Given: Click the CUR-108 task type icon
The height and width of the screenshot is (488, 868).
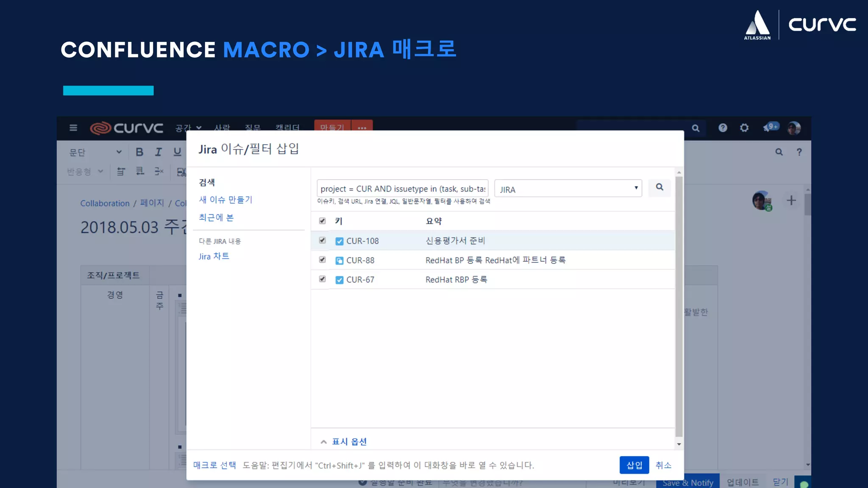Looking at the screenshot, I should pos(339,241).
